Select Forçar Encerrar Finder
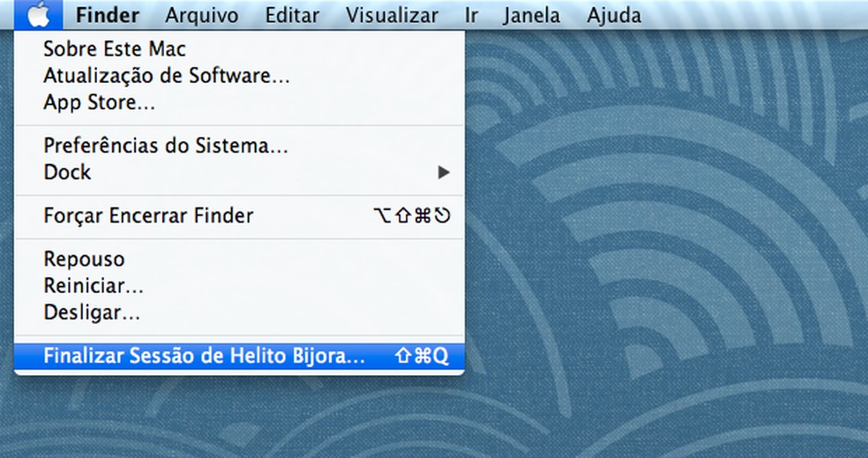 pyautogui.click(x=239, y=215)
